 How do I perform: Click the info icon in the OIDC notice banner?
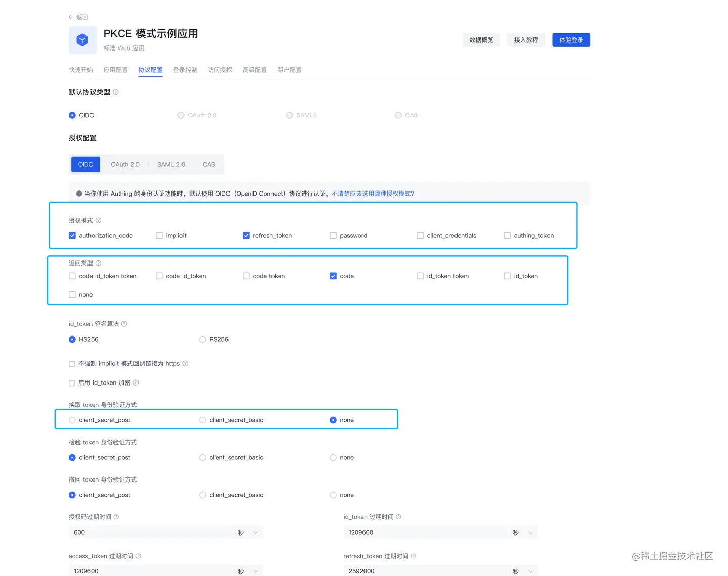pos(79,194)
